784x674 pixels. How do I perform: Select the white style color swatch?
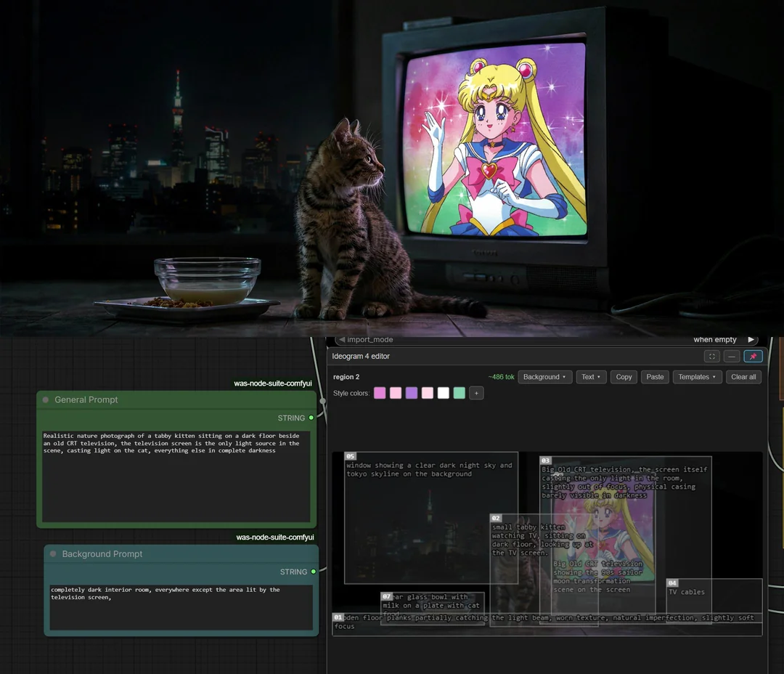[443, 394]
